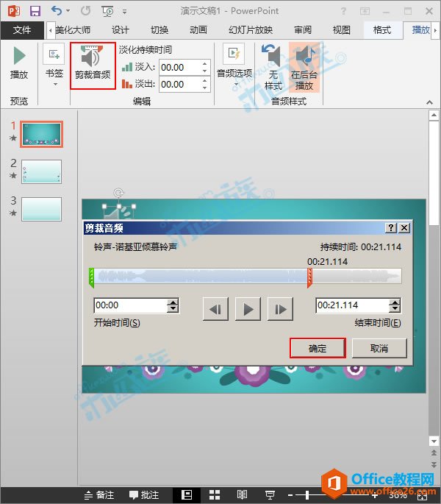Decrease Fade Out duration with down arrow

pyautogui.click(x=204, y=88)
